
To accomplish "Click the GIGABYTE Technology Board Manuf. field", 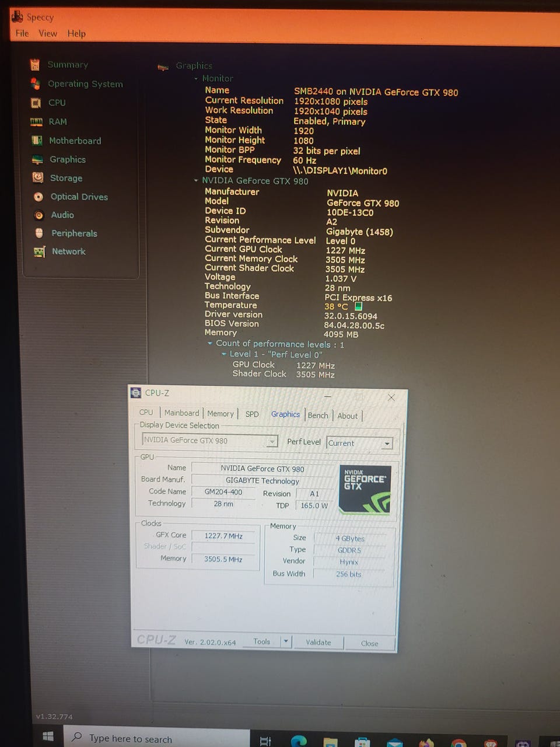I will point(262,480).
